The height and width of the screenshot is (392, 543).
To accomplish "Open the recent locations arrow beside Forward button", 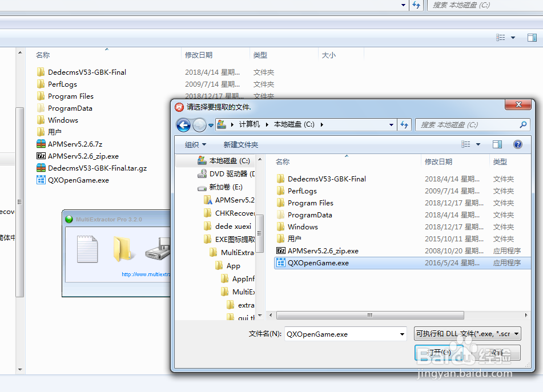I will 211,126.
